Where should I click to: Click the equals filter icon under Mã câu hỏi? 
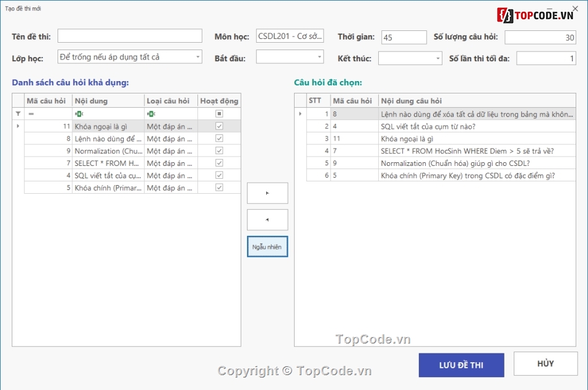[31, 114]
